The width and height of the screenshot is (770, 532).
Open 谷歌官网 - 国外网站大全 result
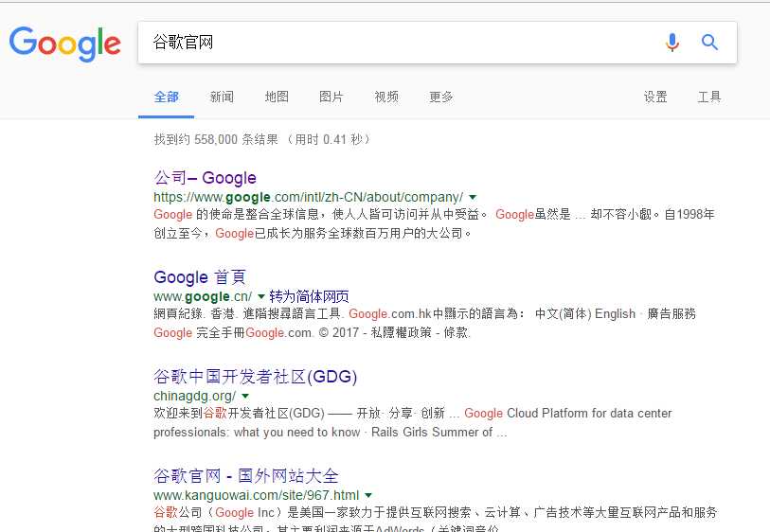(x=246, y=475)
